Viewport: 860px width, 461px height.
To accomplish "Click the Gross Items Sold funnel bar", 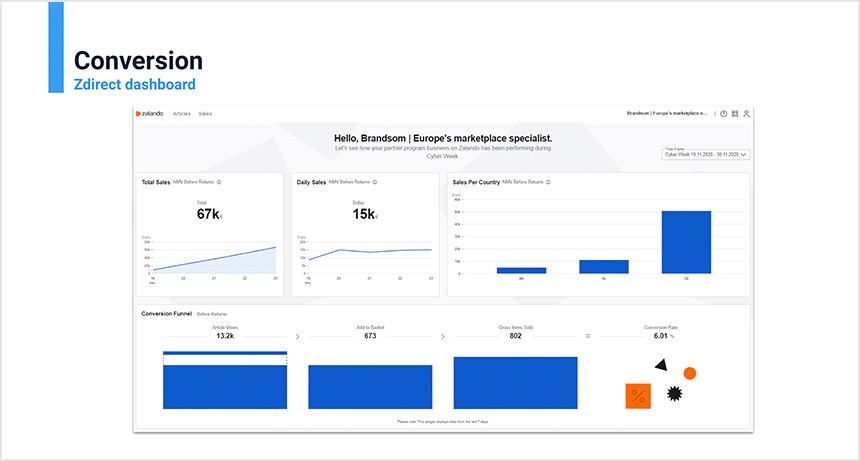I will [516, 383].
